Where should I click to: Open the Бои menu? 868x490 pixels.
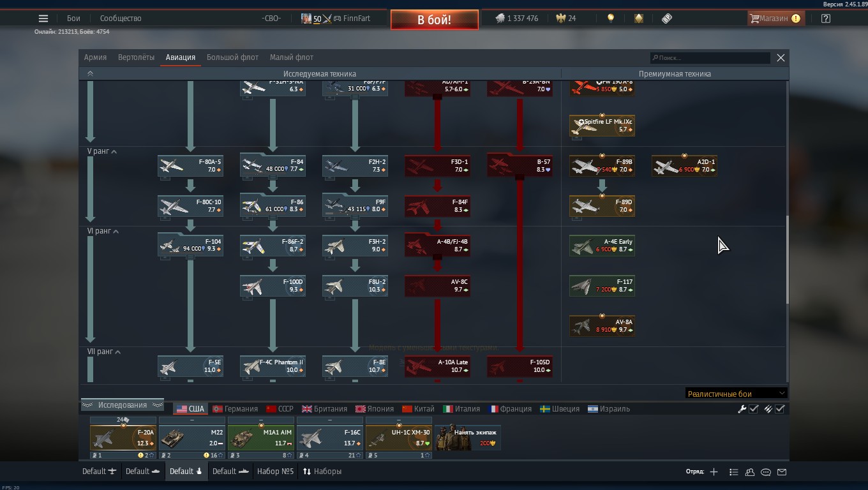[x=73, y=19]
